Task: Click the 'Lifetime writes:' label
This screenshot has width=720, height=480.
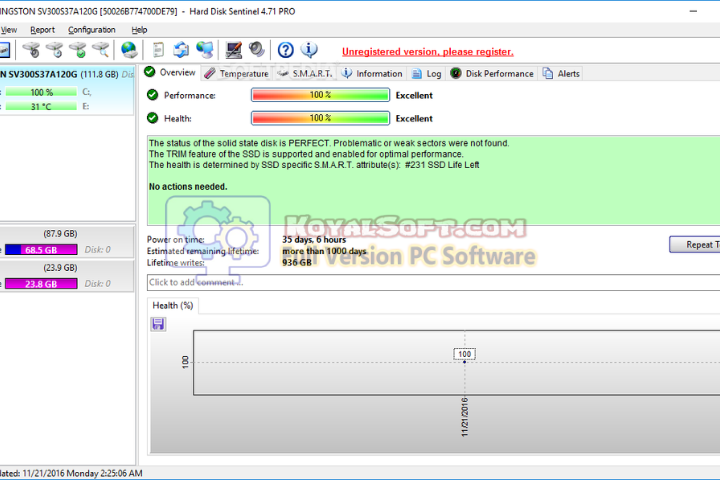Action: pyautogui.click(x=175, y=263)
